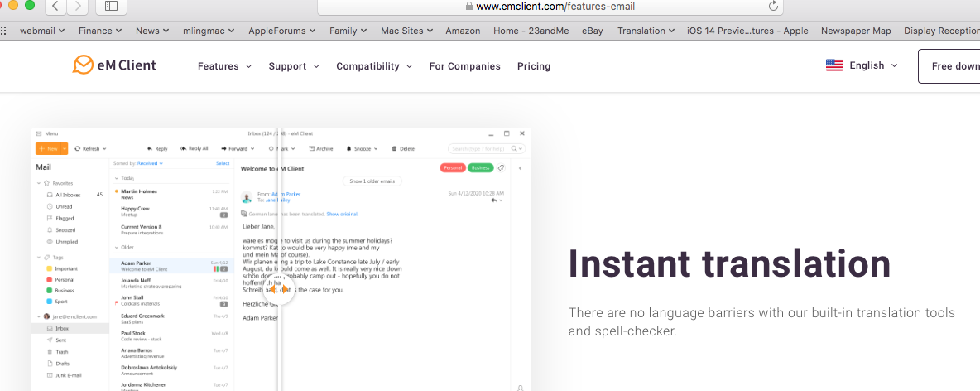Open the Amazon bookmark
This screenshot has height=391, width=980.
click(463, 31)
